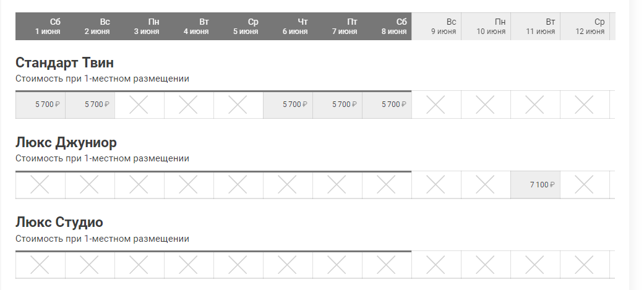644x290 pixels.
Task: Select 2 июня 5700₽ Стандарт Твин cell
Action: click(x=90, y=104)
